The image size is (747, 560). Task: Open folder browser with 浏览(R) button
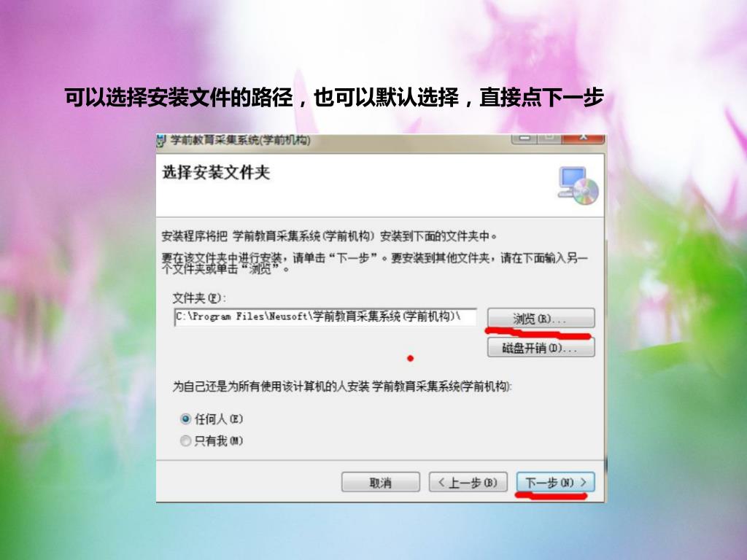541,318
